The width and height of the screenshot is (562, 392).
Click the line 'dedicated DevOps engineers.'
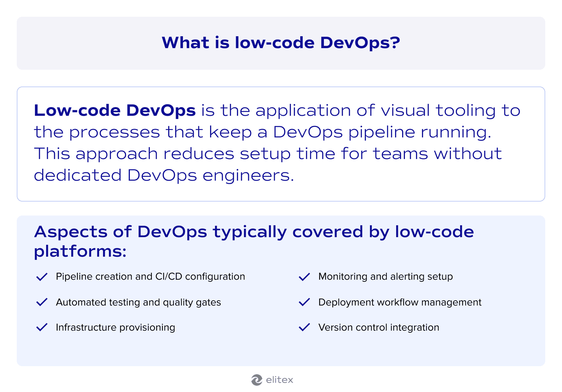(164, 175)
